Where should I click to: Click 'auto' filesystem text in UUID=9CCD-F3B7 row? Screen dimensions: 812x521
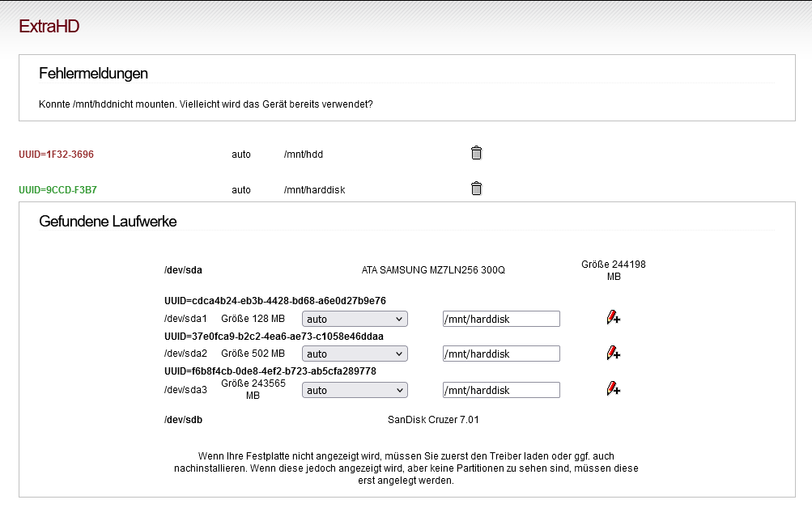tap(240, 190)
